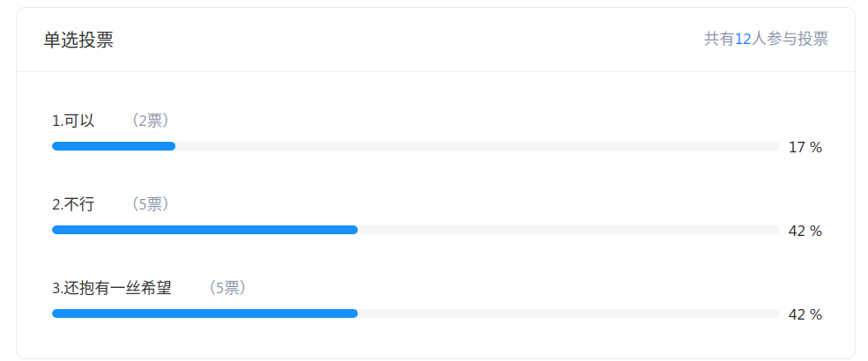Viewport: 868px width, 361px height.
Task: Select the 1.可以 option label
Action: pos(73,121)
